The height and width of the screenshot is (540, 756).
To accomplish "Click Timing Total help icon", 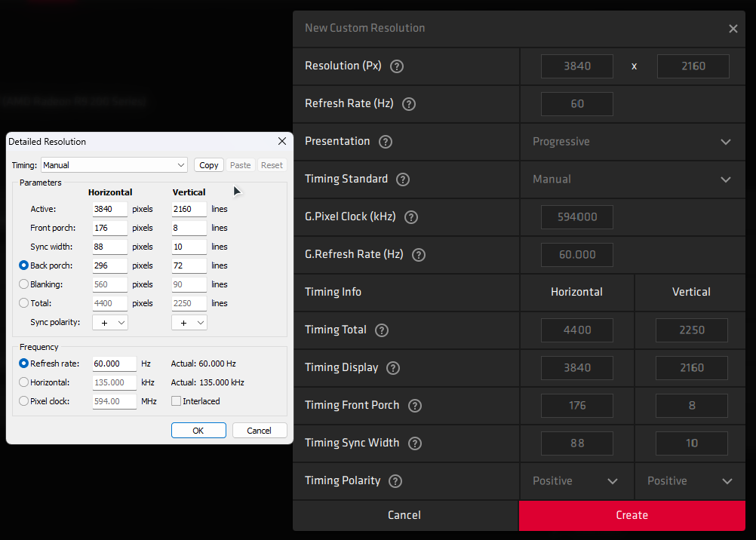I will [382, 330].
